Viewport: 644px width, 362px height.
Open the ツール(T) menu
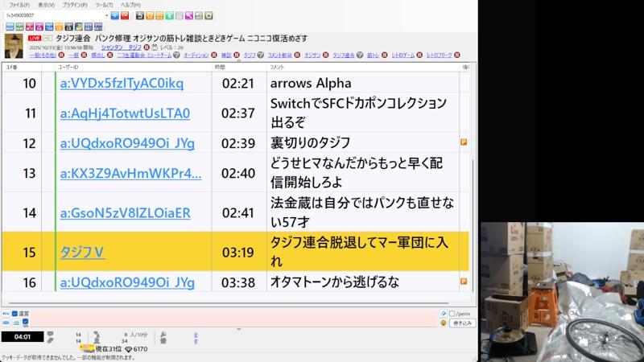(x=104, y=5)
